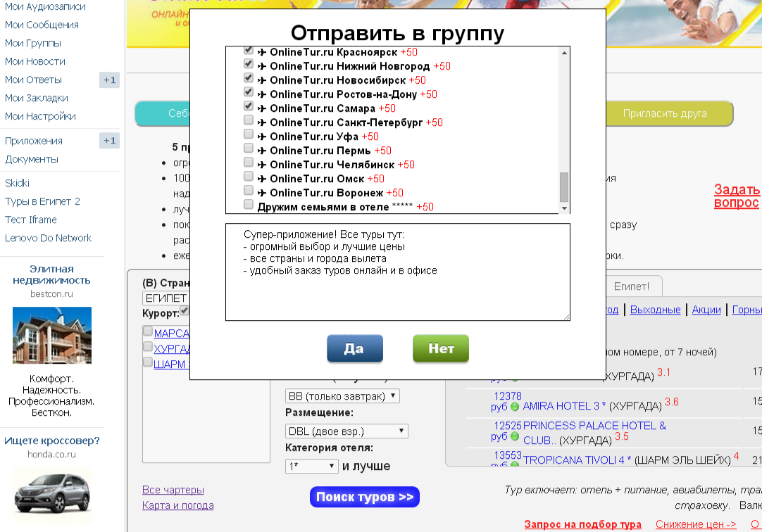This screenshot has width=762, height=532.
Task: Open Тест Iframe app link
Action: pos(30,220)
